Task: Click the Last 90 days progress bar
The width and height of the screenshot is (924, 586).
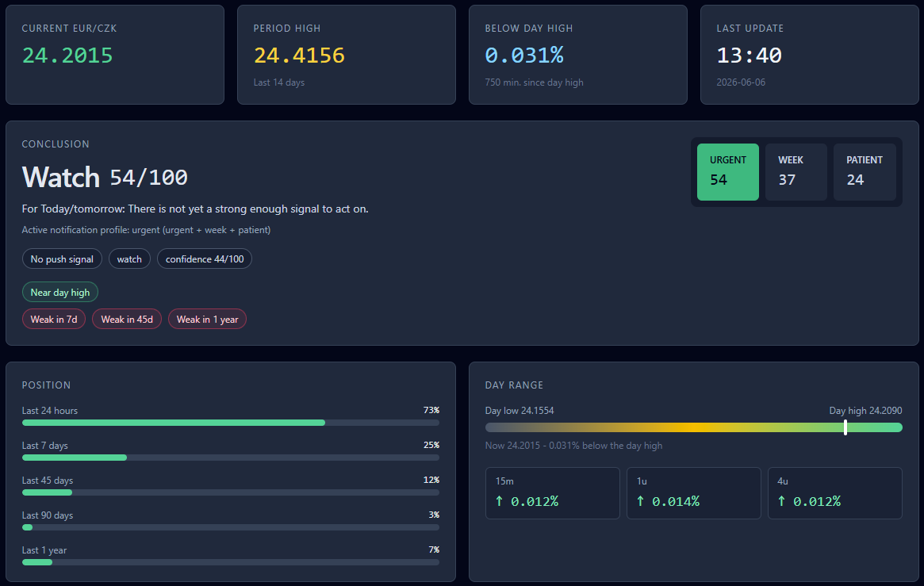Action: click(x=231, y=527)
